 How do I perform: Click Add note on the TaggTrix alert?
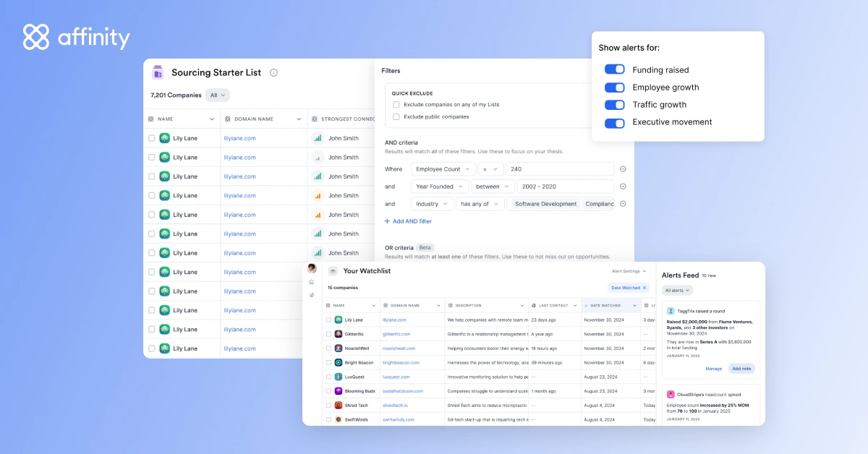(741, 369)
